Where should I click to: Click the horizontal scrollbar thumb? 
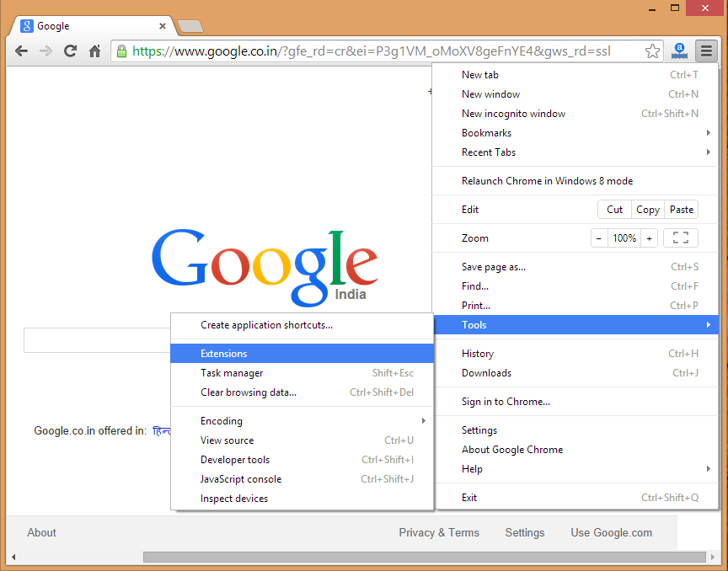click(425, 557)
